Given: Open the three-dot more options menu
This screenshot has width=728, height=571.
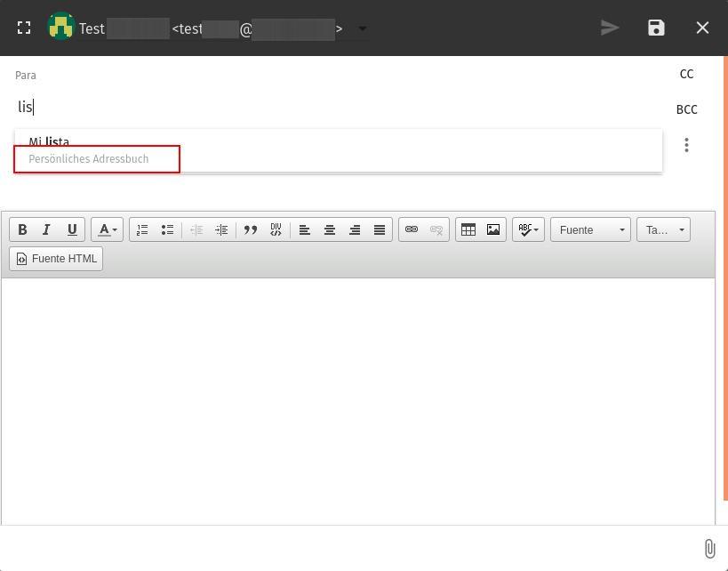Looking at the screenshot, I should pos(686,145).
